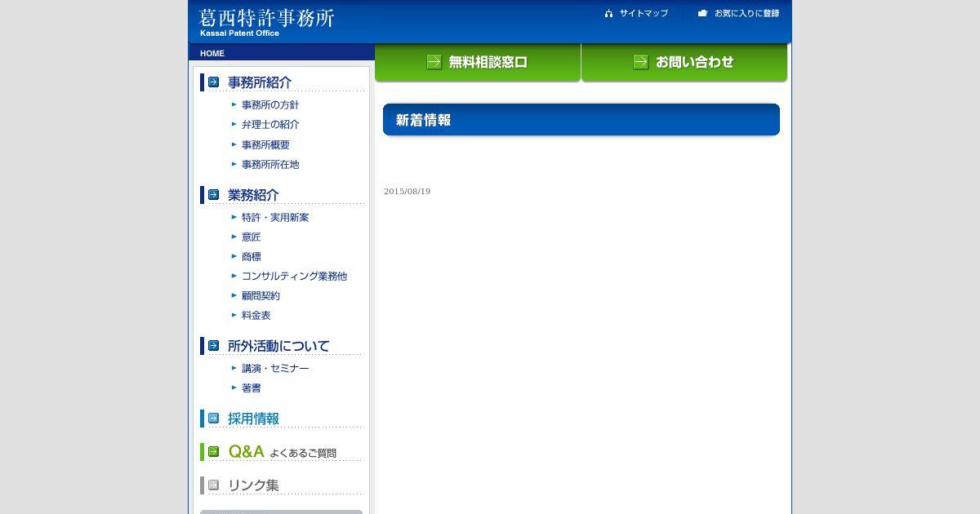Open Q&A よくあるご質問 section
The width and height of the screenshot is (980, 514).
[x=282, y=452]
